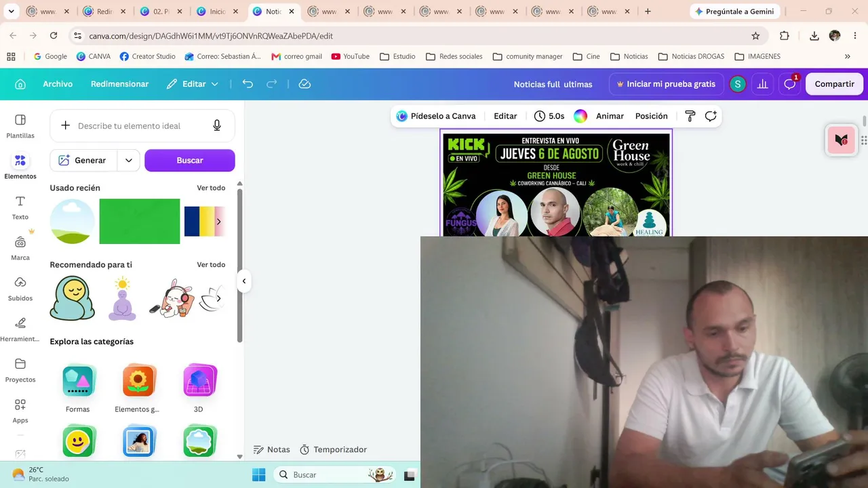The height and width of the screenshot is (488, 868).
Task: Open Subidos uploads panel
Action: pos(20,289)
